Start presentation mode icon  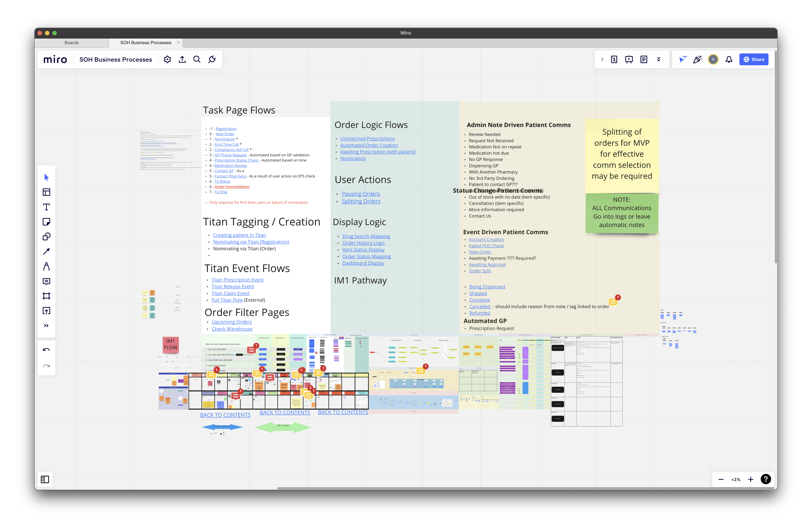[629, 59]
